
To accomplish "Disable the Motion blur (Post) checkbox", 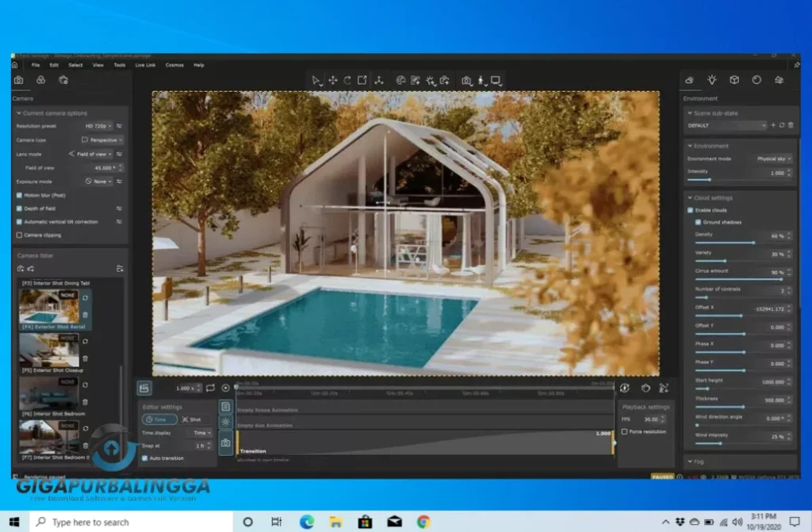I will pos(20,194).
